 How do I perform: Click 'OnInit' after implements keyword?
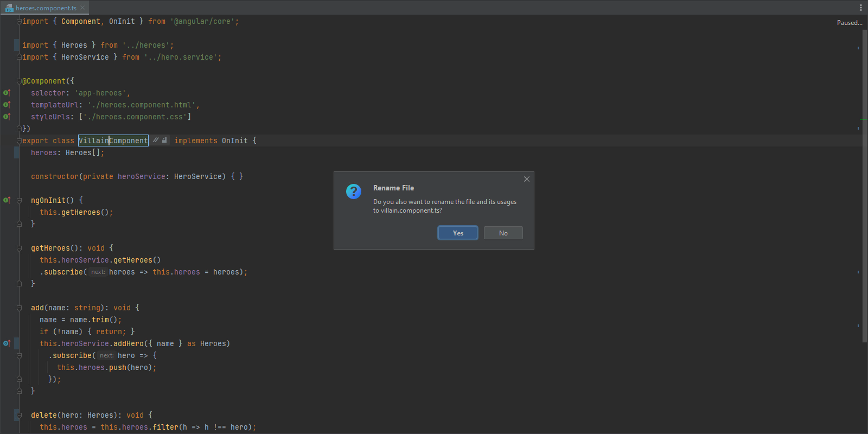tap(234, 141)
